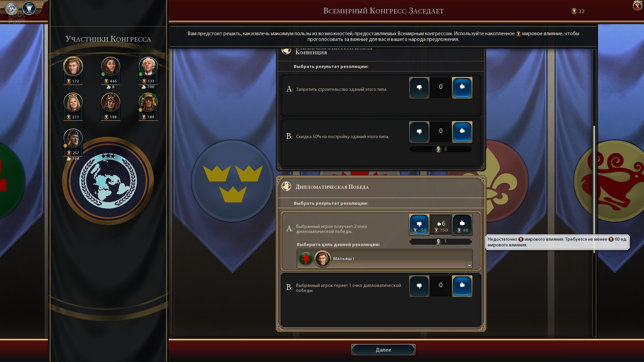Vote thumbs-up on 50% discount option B
644x362 pixels.
(462, 132)
